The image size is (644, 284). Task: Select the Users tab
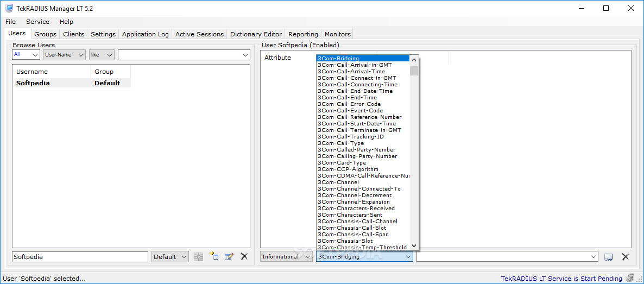click(x=17, y=33)
